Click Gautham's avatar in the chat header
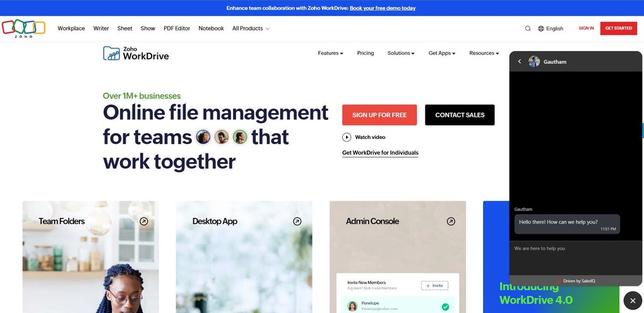Viewport: 644px width, 313px height. (x=534, y=61)
